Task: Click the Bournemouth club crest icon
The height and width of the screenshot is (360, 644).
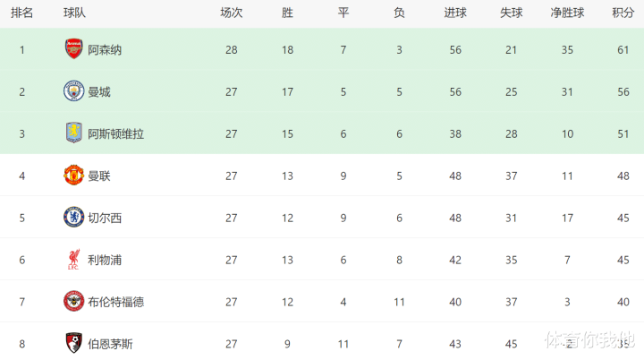Action: tap(73, 343)
